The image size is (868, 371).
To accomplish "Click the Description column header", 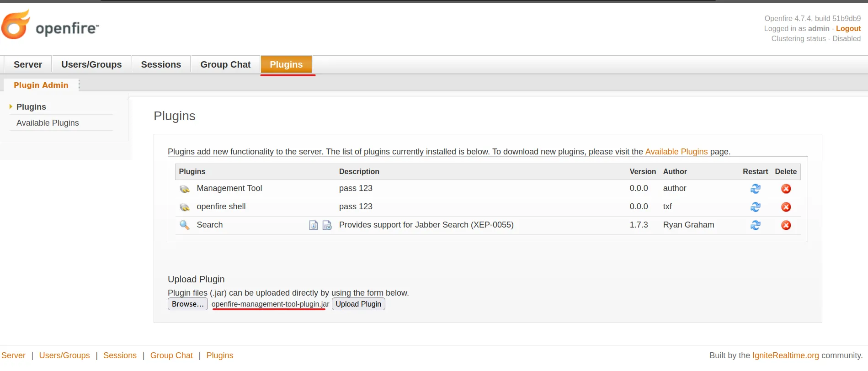I will pyautogui.click(x=359, y=171).
